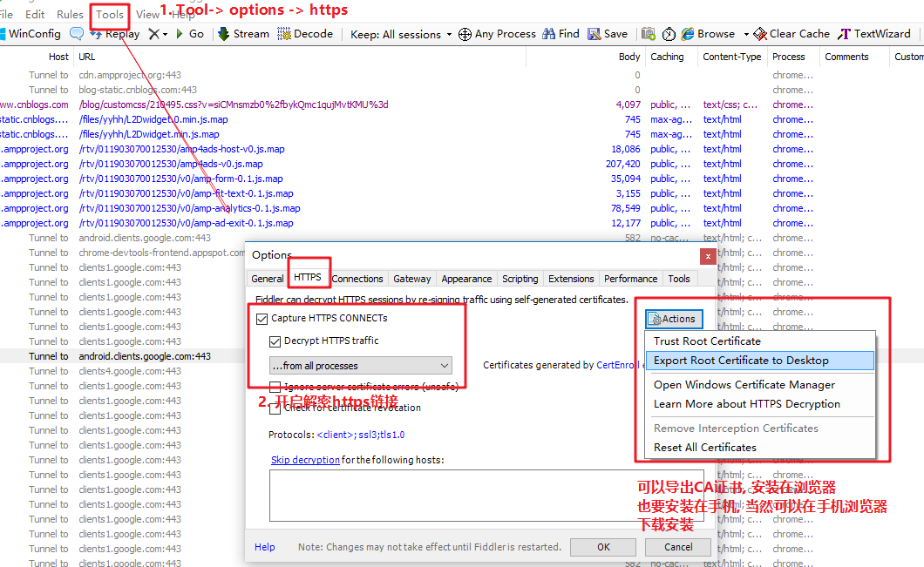
Task: Click the skip-decryption hosts text box
Action: point(486,496)
